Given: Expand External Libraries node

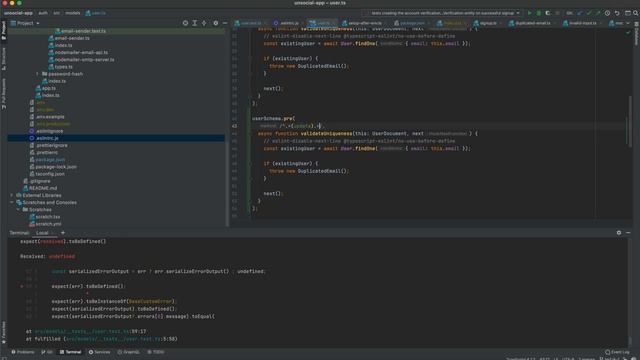Looking at the screenshot, I should click(x=11, y=196).
